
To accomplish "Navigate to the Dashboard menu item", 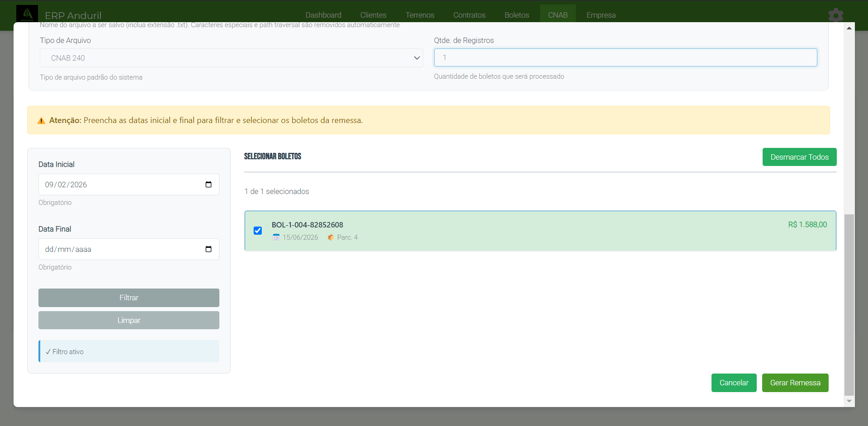I will [323, 15].
